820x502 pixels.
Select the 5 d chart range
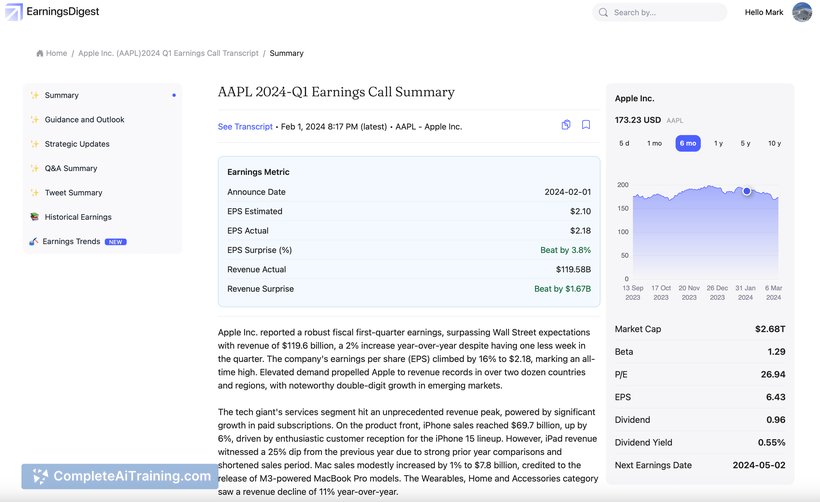(x=624, y=143)
